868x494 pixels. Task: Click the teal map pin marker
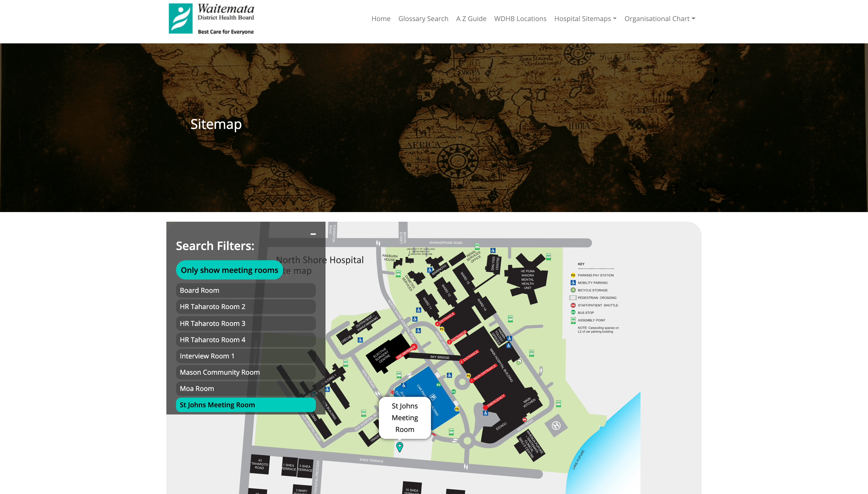pyautogui.click(x=400, y=447)
